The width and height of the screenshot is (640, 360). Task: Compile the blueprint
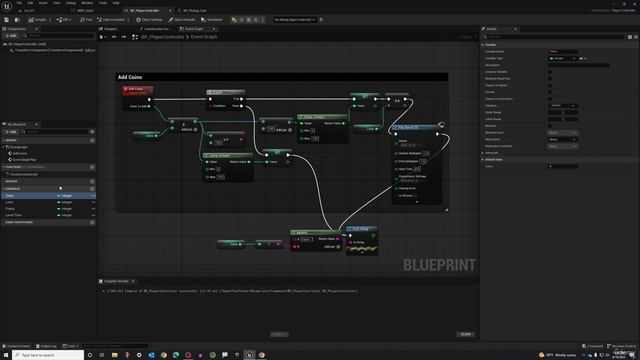37,20
